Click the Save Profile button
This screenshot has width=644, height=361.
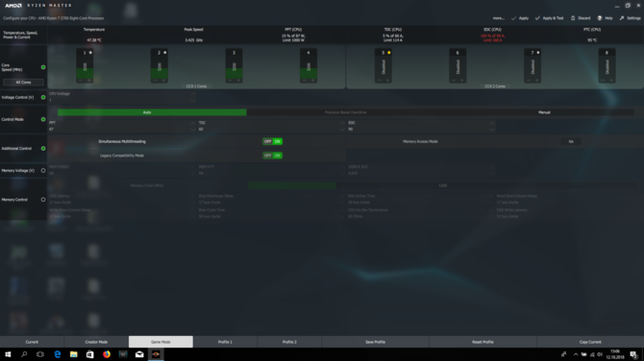[x=376, y=342]
